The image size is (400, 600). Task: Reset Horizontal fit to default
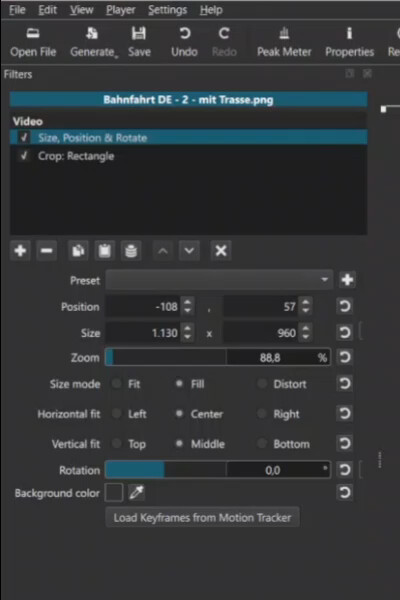pyautogui.click(x=344, y=413)
